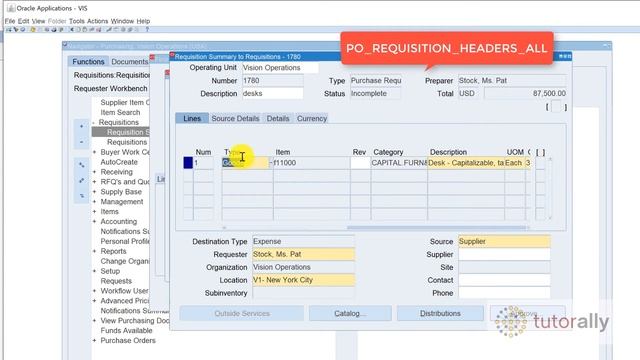Click Navigator Expand All Children side button
The image size is (640, 360).
point(82,165)
